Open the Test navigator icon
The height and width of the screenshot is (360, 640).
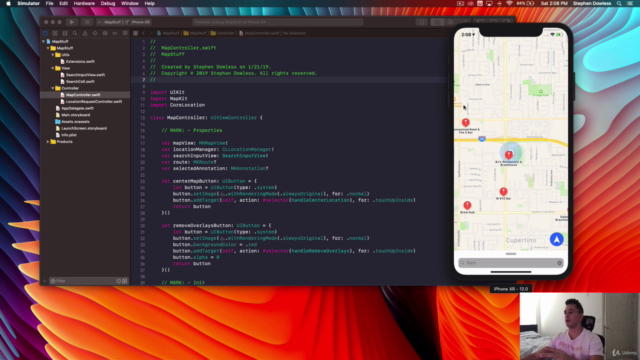pos(95,33)
